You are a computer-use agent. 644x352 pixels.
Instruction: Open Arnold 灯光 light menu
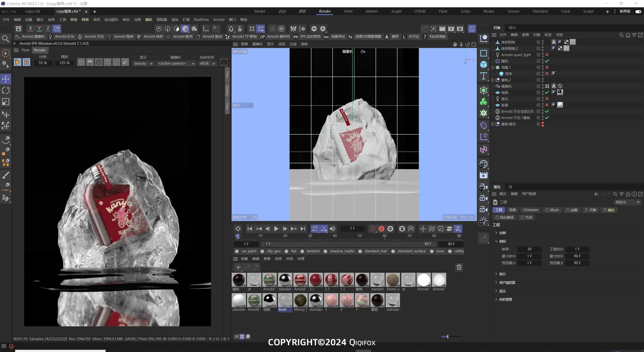62,37
